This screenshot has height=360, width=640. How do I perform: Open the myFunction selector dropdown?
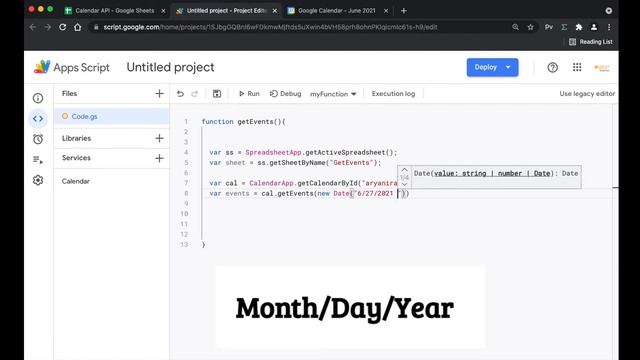click(x=333, y=94)
